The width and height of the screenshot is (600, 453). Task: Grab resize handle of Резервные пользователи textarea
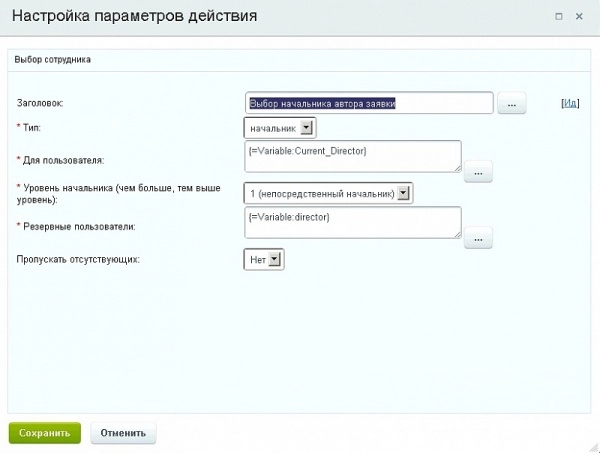(457, 234)
